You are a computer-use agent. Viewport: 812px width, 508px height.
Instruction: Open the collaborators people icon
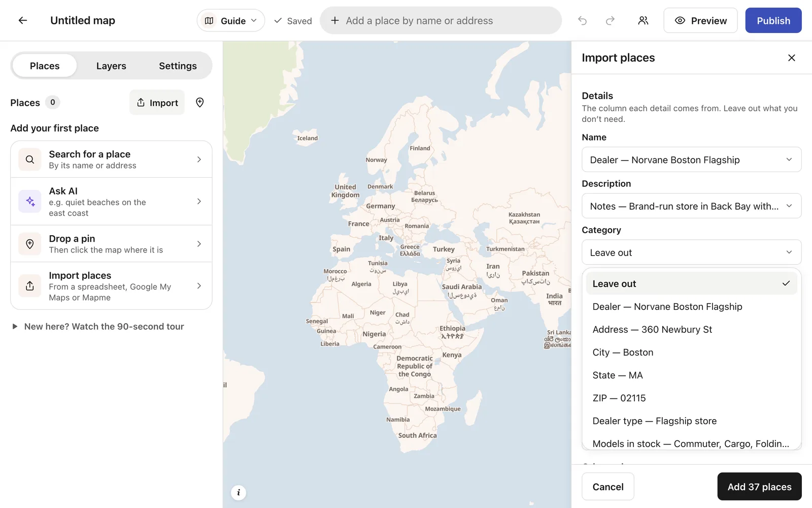(x=643, y=20)
